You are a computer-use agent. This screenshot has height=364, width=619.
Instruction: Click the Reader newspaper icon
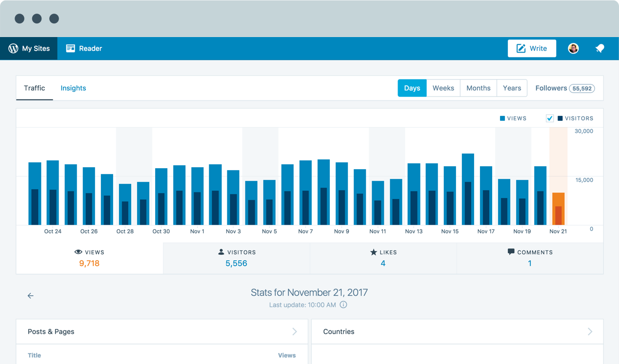coord(71,48)
